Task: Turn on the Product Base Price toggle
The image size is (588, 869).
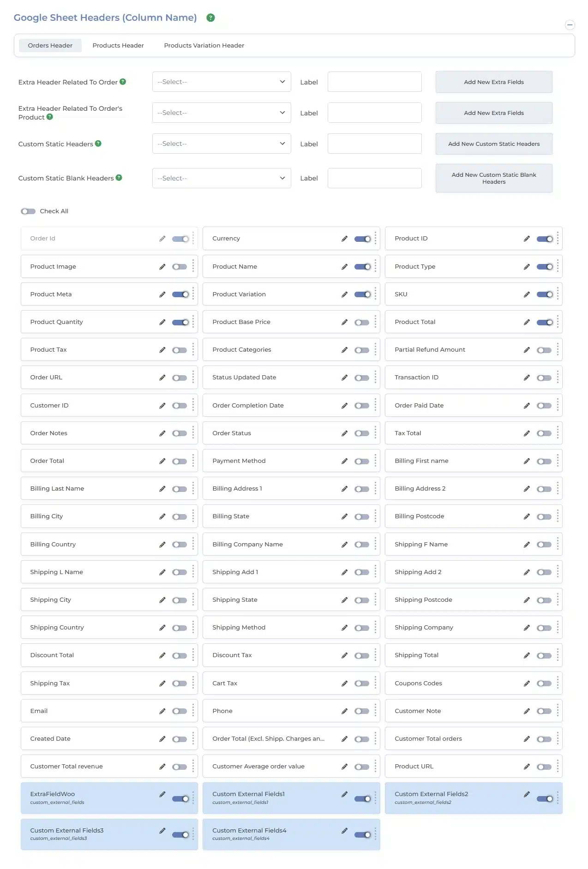Action: [x=361, y=322]
